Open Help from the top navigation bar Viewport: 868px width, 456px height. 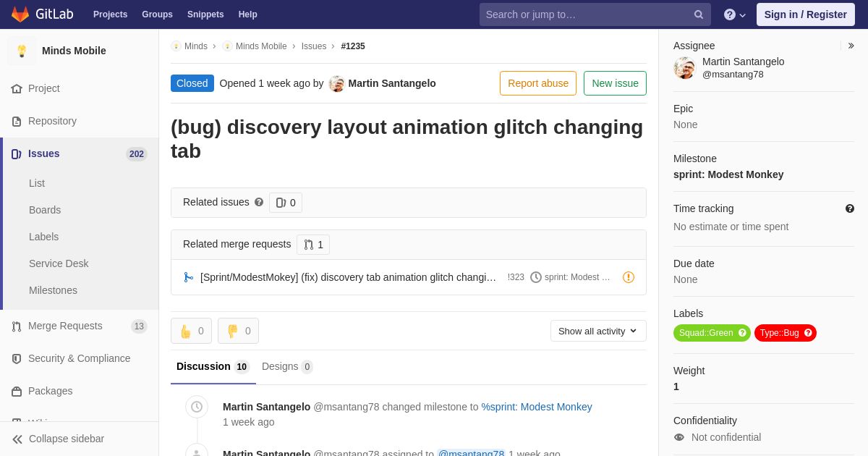[248, 14]
